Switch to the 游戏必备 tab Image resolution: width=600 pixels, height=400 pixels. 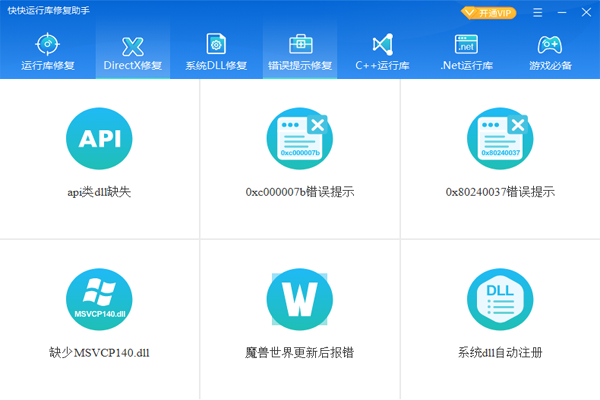[x=550, y=52]
